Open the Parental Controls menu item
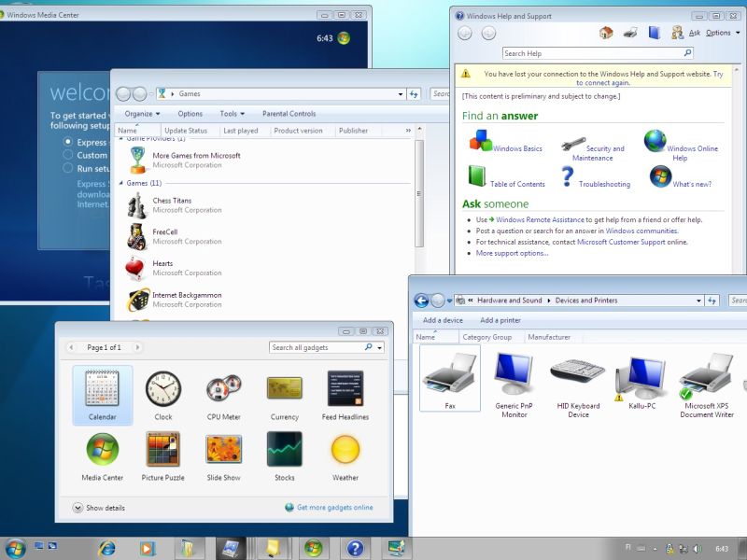Screen dimensions: 747x560 pyautogui.click(x=289, y=114)
